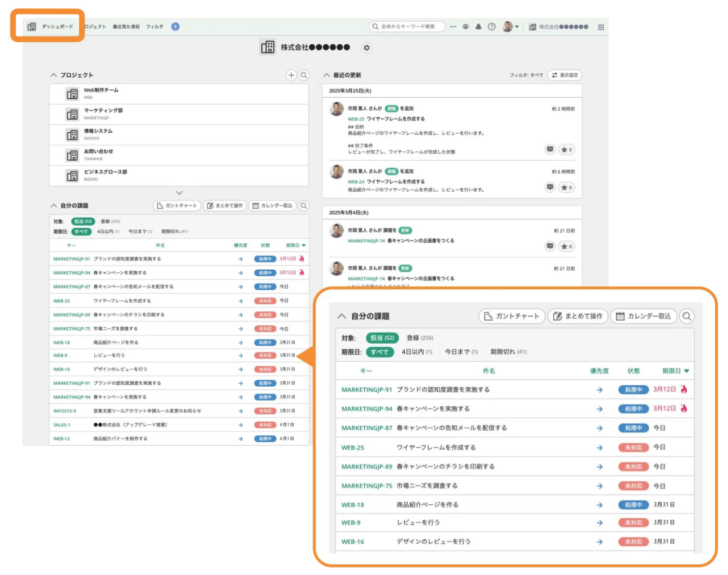Sort by 優先度 column in main dashboard list

coord(240,245)
